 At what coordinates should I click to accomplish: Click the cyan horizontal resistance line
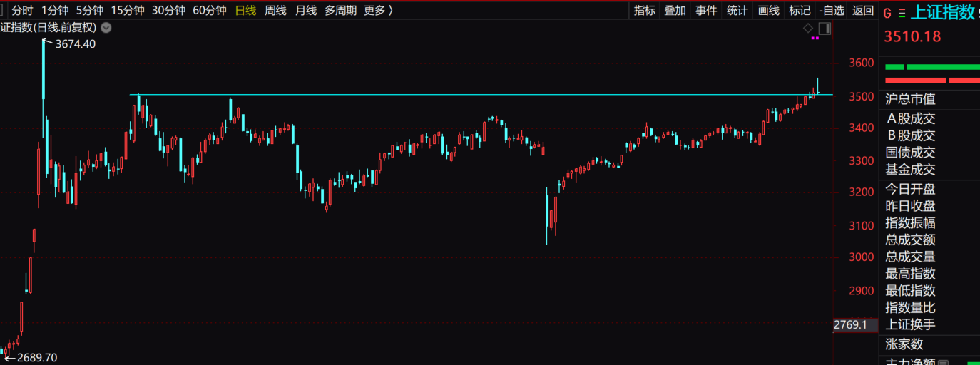464,94
